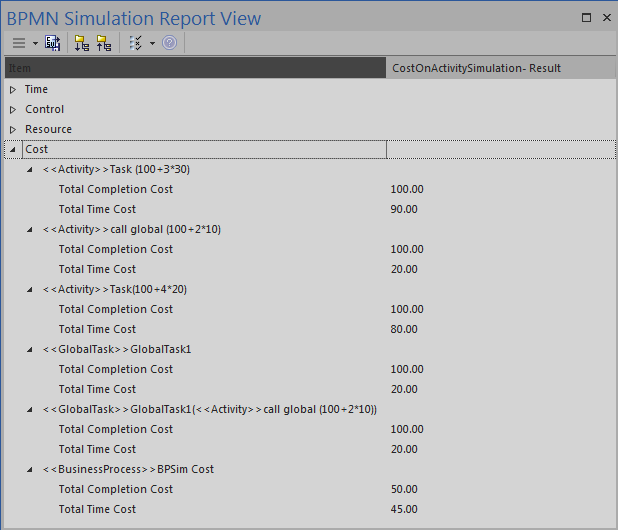Click the export report toolbar icon
The image size is (618, 530).
[x=53, y=43]
